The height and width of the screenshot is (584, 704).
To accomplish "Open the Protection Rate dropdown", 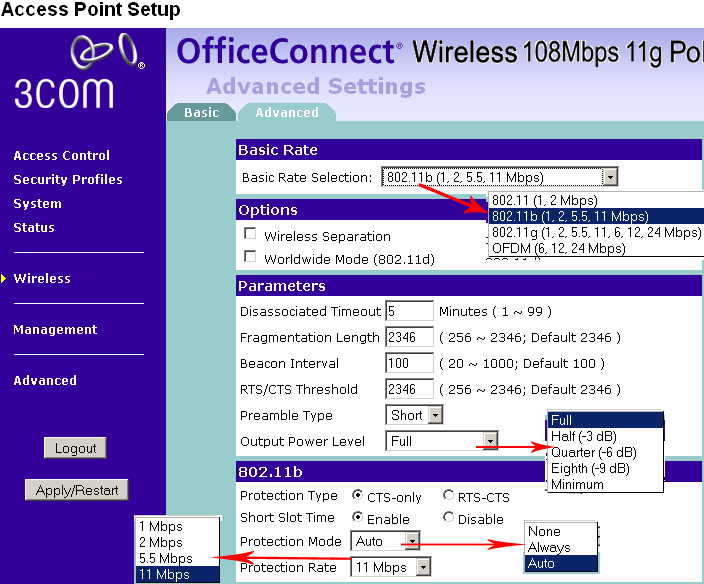I will point(391,567).
